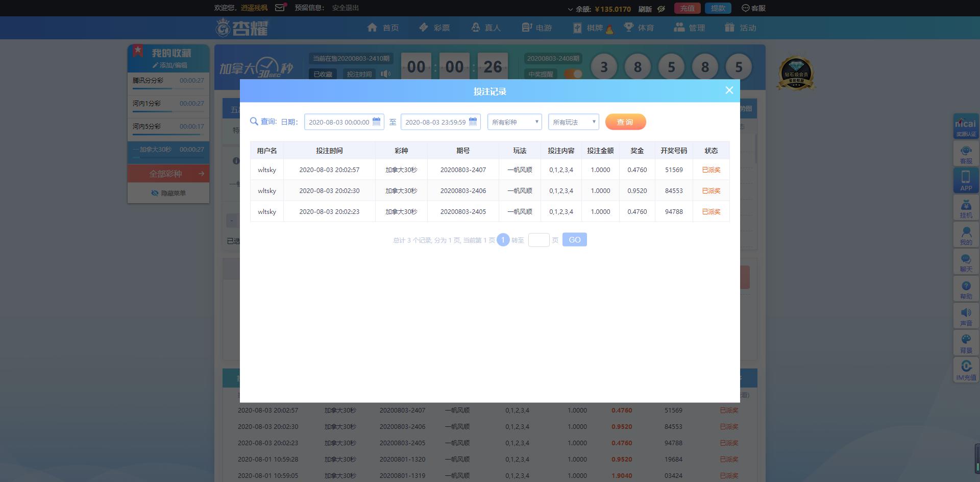Image resolution: width=980 pixels, height=482 pixels.
Task: Edit end date field 2020-08-03 23:59:59
Action: tap(440, 122)
